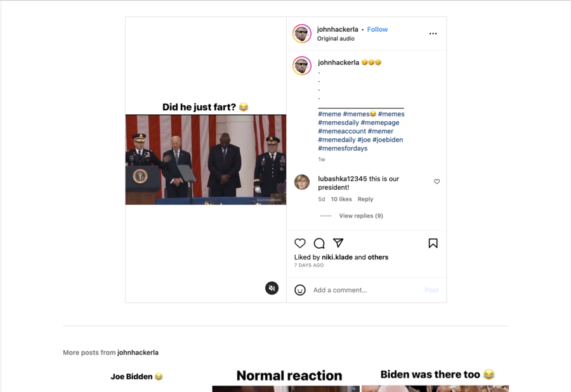Save the post with the bookmark icon
Screen dimensions: 571x392
pos(433,243)
